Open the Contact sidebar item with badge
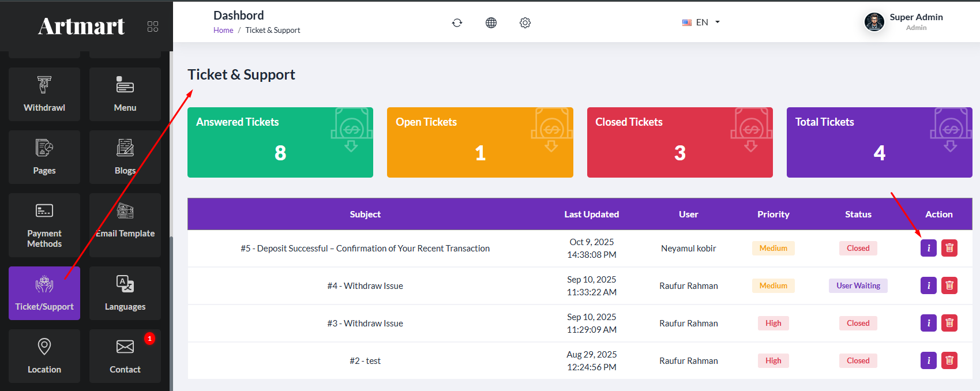This screenshot has height=391, width=980. click(125, 355)
